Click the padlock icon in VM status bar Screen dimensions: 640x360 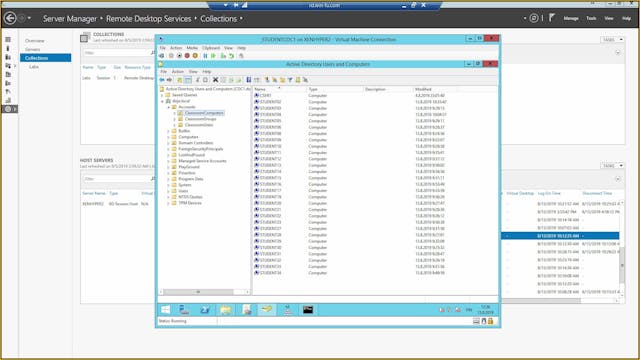pos(491,321)
